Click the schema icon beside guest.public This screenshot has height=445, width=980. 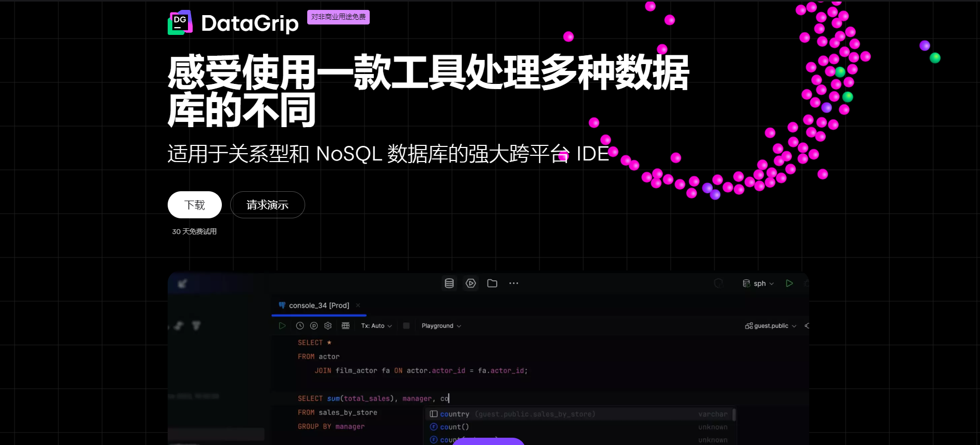pyautogui.click(x=749, y=326)
